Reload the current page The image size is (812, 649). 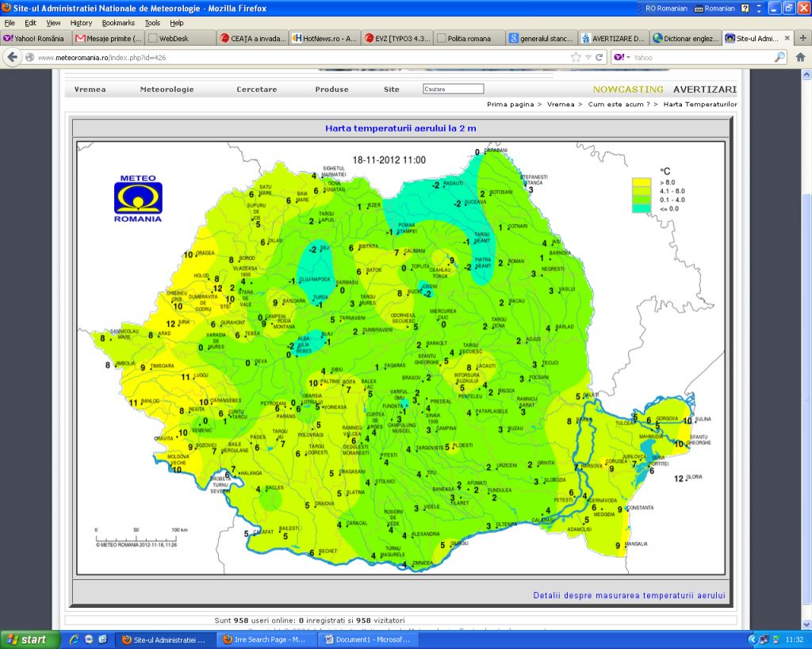pos(599,57)
